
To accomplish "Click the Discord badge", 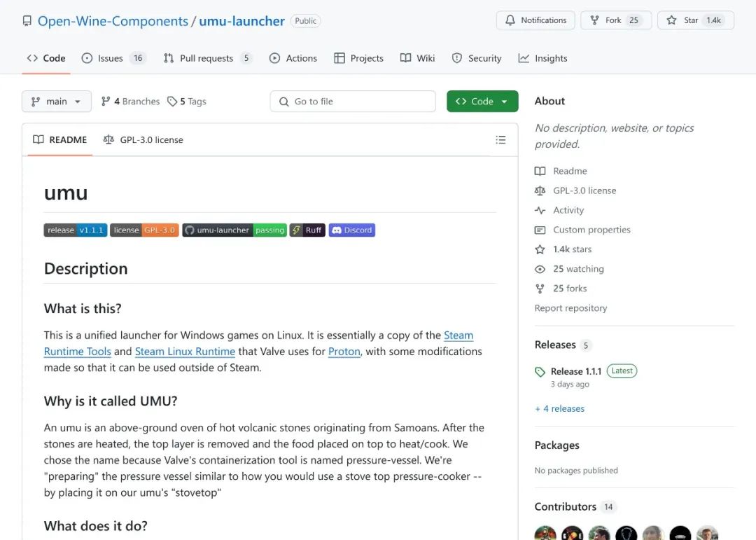I will 352,230.
